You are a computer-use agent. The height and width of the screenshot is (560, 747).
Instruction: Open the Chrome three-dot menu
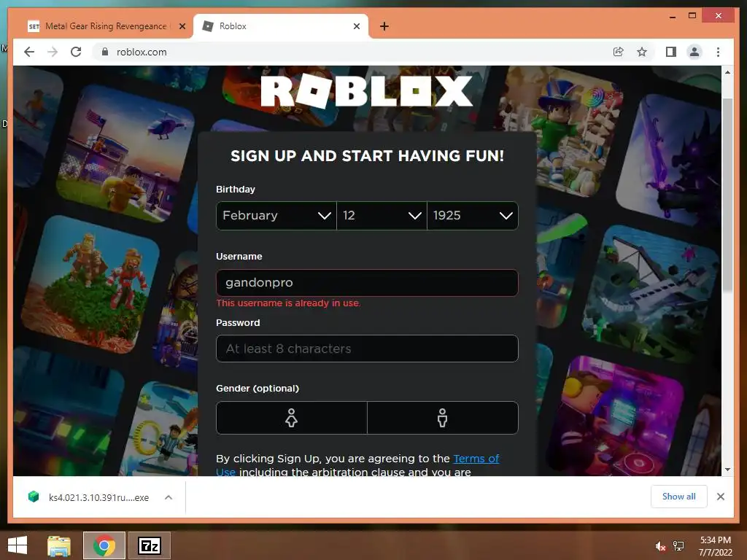pos(719,52)
